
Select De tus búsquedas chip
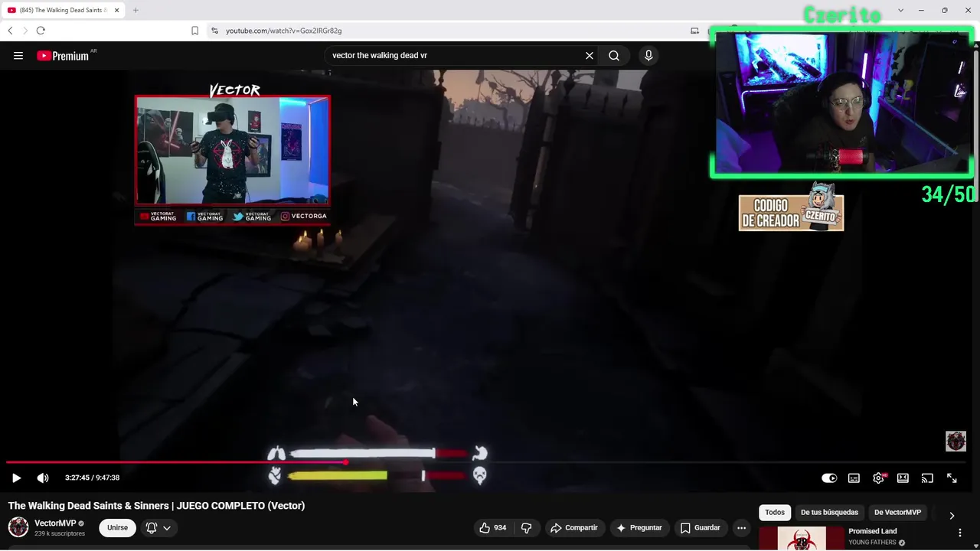point(829,513)
